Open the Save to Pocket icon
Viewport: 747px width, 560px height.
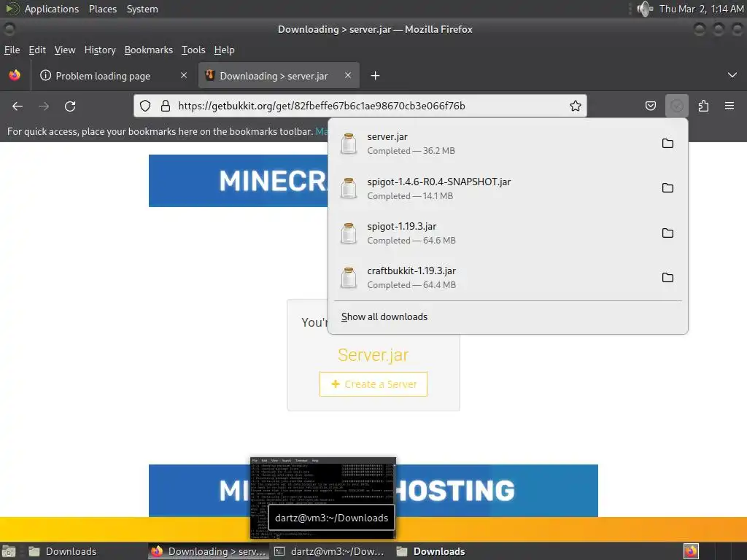650,106
